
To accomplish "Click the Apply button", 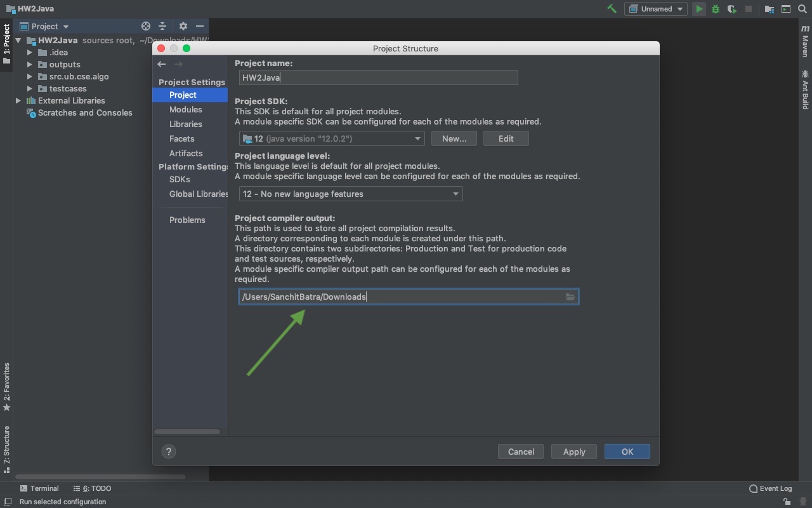I will (573, 451).
